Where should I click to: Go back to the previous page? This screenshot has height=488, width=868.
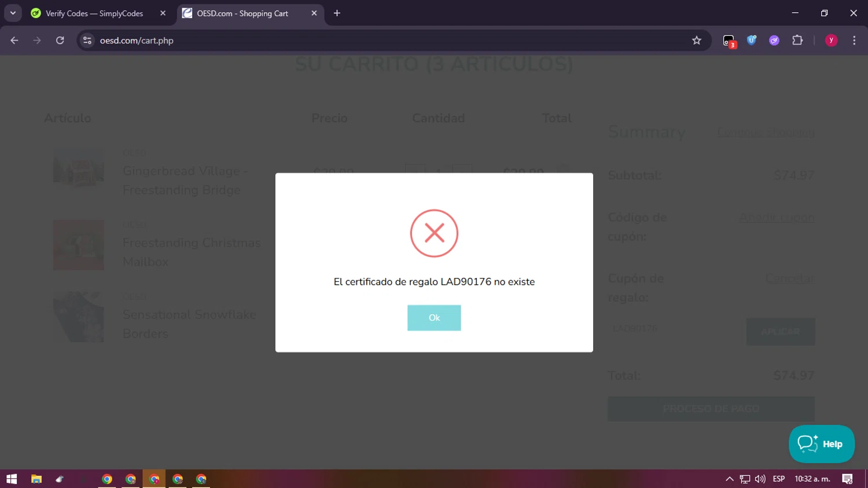14,41
